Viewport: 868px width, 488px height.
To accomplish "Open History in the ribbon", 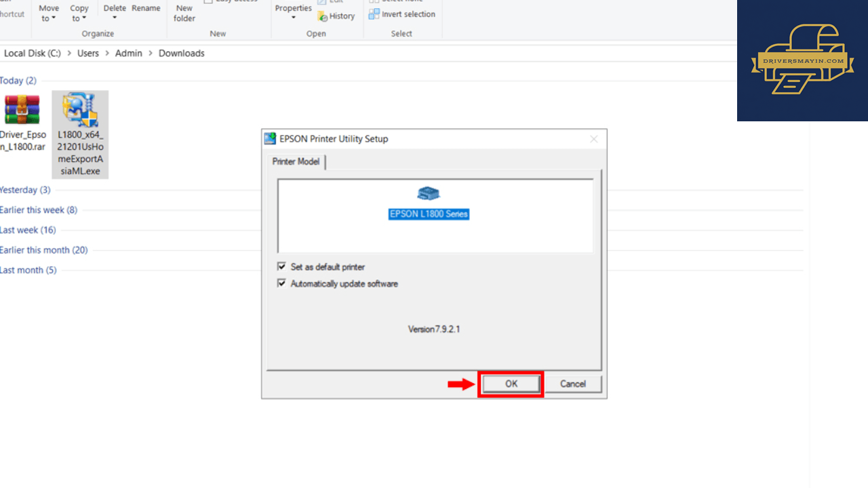I will 336,16.
